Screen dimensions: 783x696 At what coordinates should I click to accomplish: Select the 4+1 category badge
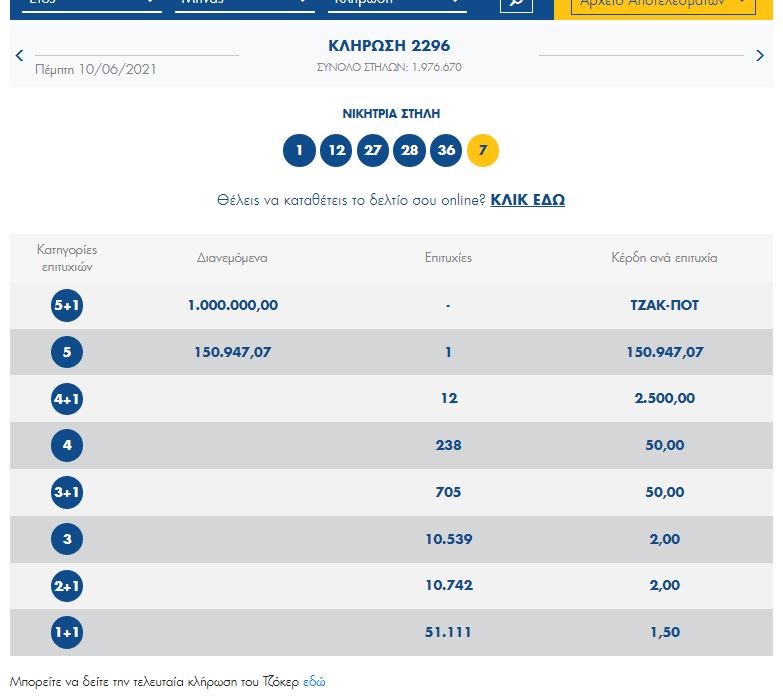tap(67, 399)
